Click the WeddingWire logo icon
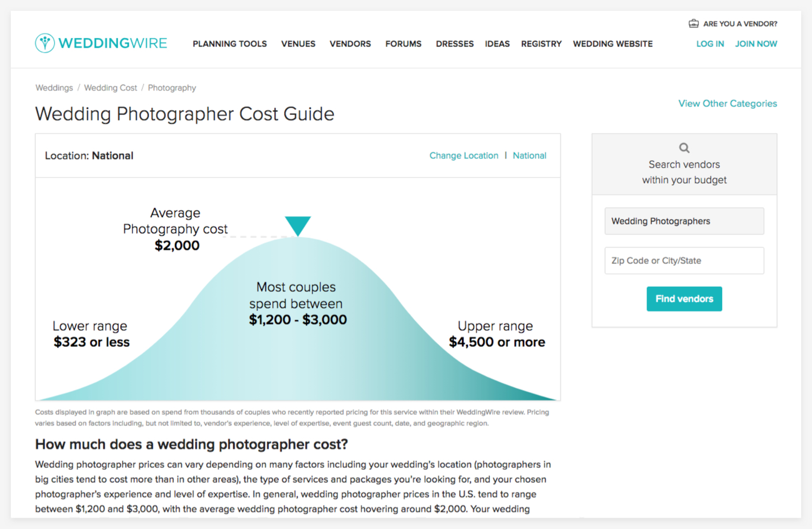The width and height of the screenshot is (812, 529). pos(45,43)
